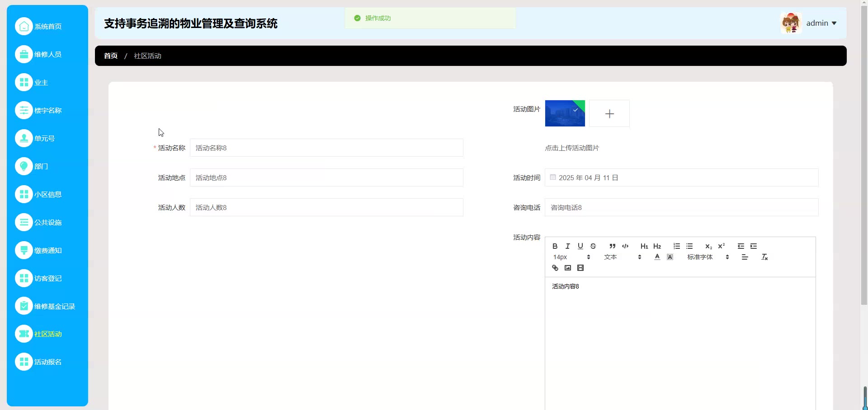This screenshot has height=410, width=868.
Task: Toggle bold formatting in the editor
Action: (555, 246)
